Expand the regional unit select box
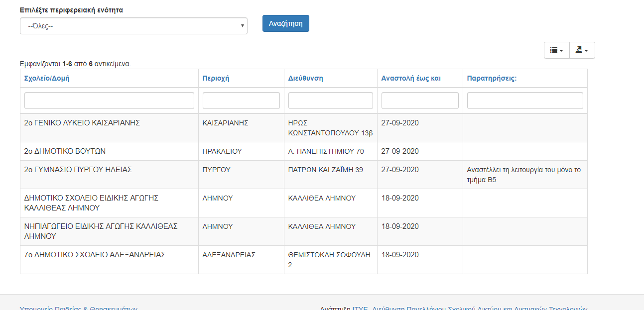 tap(133, 26)
